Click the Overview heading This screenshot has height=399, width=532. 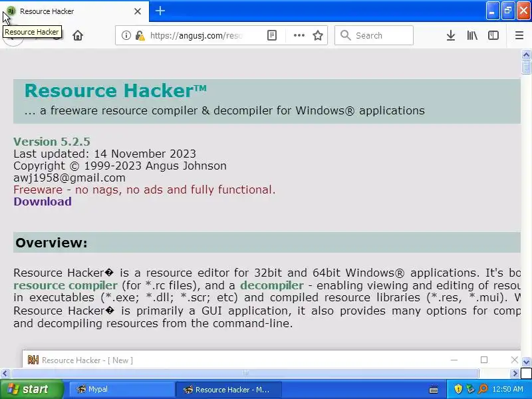[x=52, y=243]
